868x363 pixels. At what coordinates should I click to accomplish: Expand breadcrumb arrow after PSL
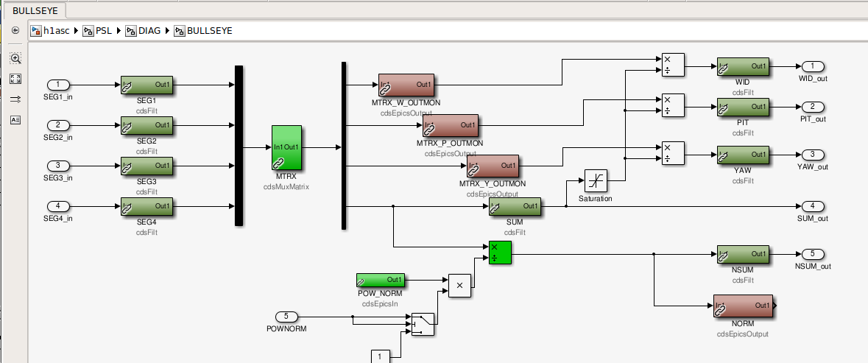point(119,30)
